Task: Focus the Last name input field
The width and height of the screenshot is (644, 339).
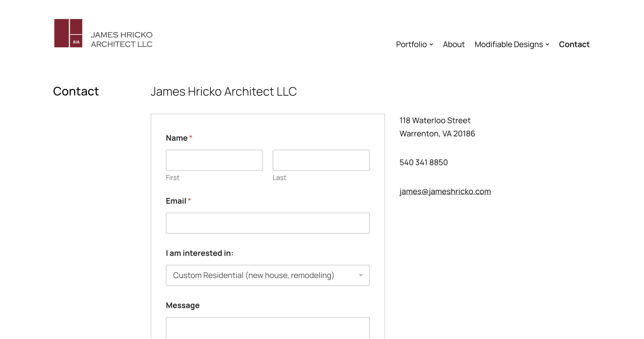Action: click(321, 160)
